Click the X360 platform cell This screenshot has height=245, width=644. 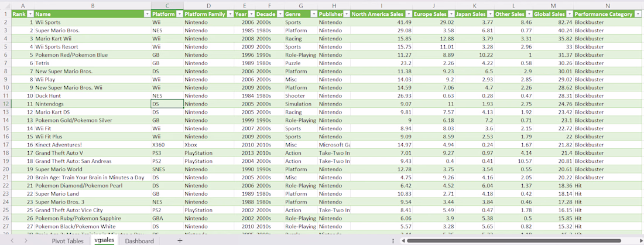(167, 145)
